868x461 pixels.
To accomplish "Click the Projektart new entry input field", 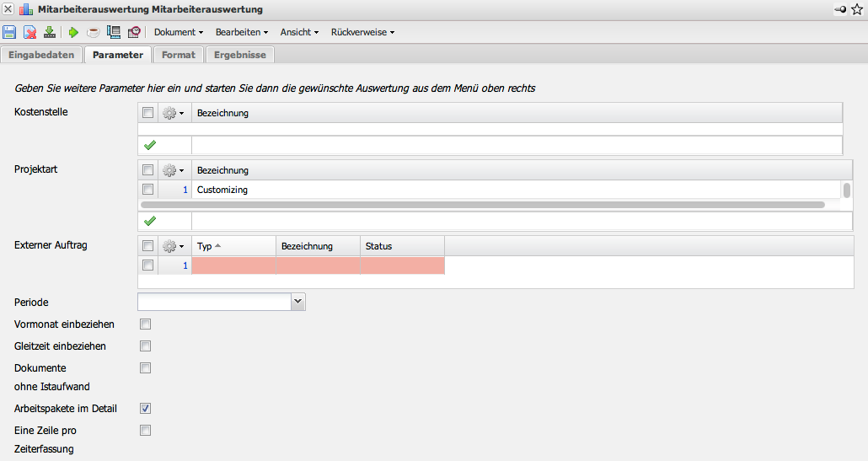I will pyautogui.click(x=522, y=221).
